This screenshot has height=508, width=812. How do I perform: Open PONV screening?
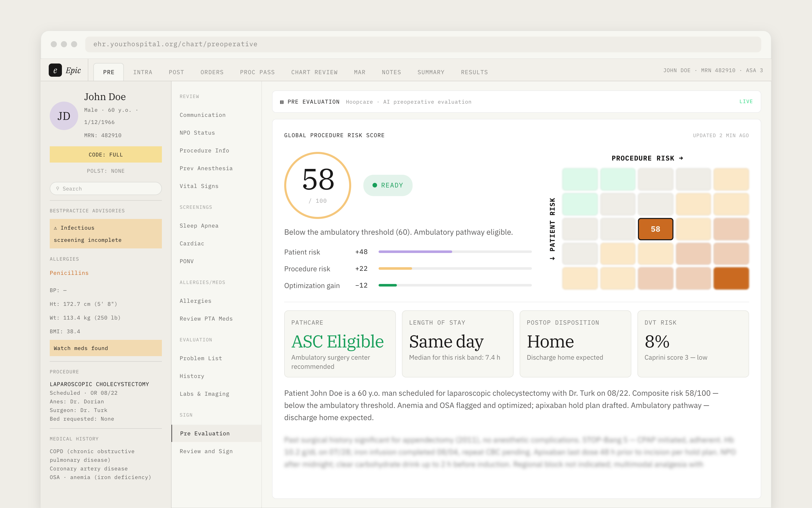click(187, 261)
